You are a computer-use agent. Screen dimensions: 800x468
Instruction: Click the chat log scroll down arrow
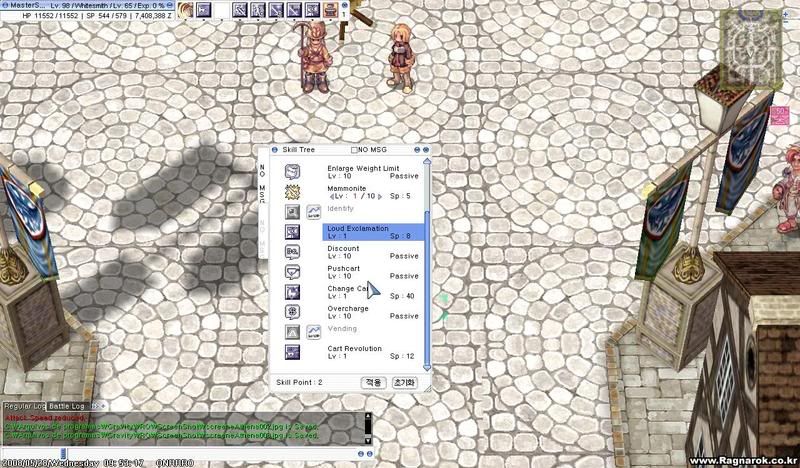click(368, 440)
